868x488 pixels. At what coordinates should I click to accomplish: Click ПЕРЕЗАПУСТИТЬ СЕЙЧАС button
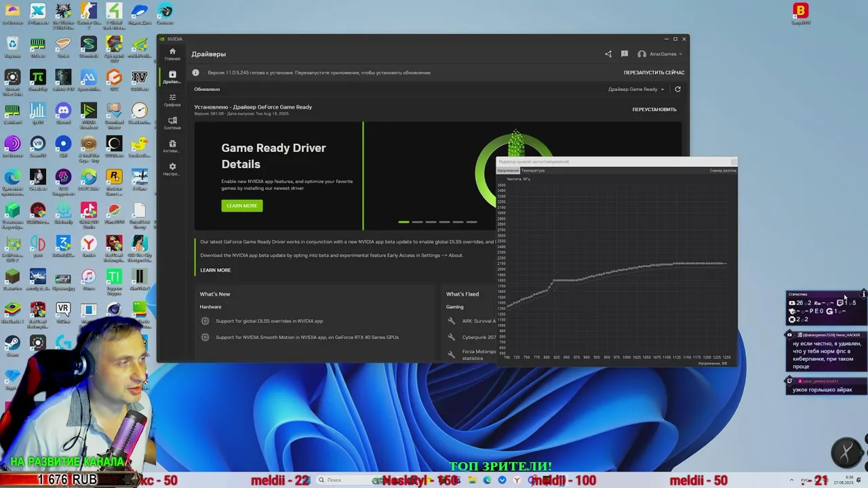(x=654, y=73)
